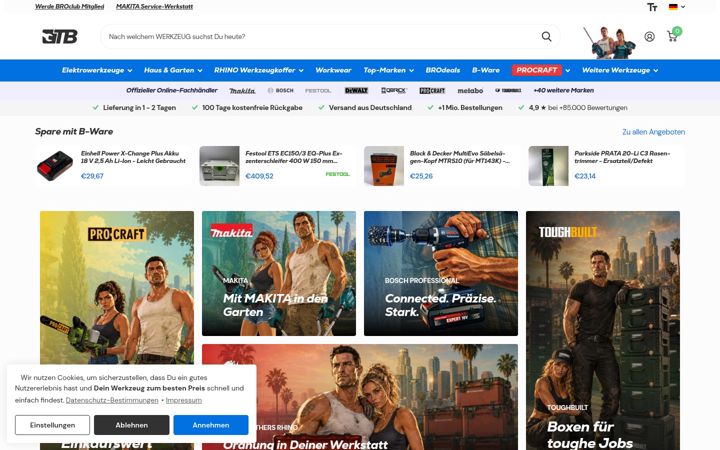
Task: Open the PROCRAFT chainsaw banner
Action: pos(117,287)
